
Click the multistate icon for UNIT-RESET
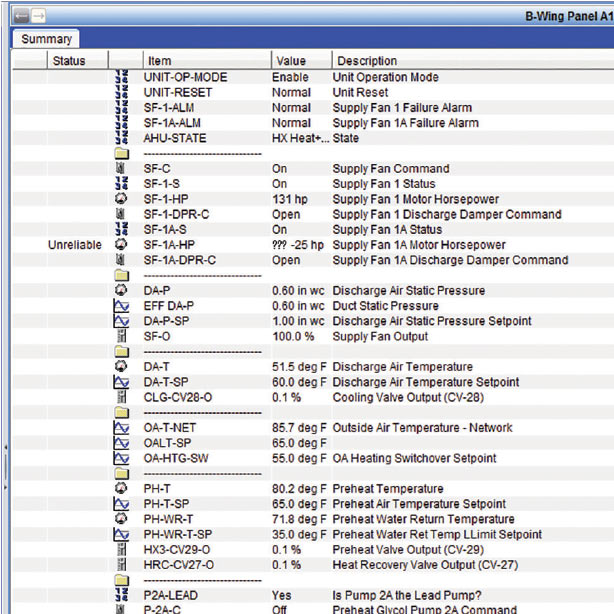121,92
